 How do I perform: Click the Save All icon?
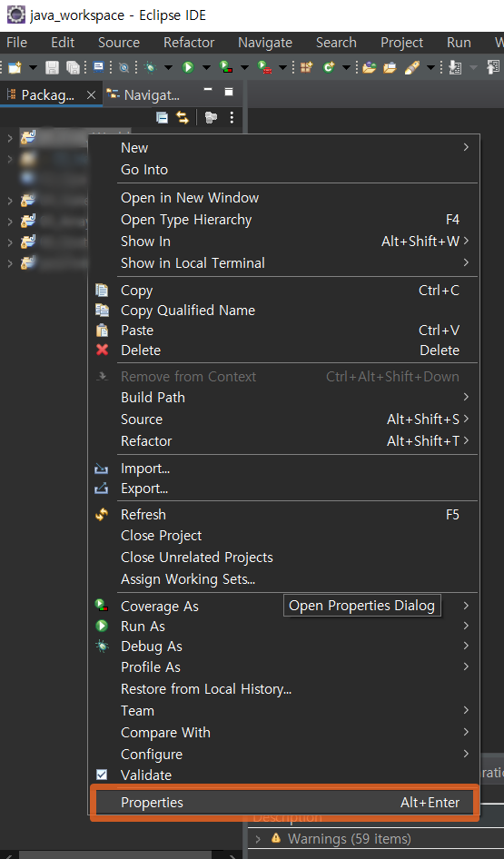(x=73, y=67)
